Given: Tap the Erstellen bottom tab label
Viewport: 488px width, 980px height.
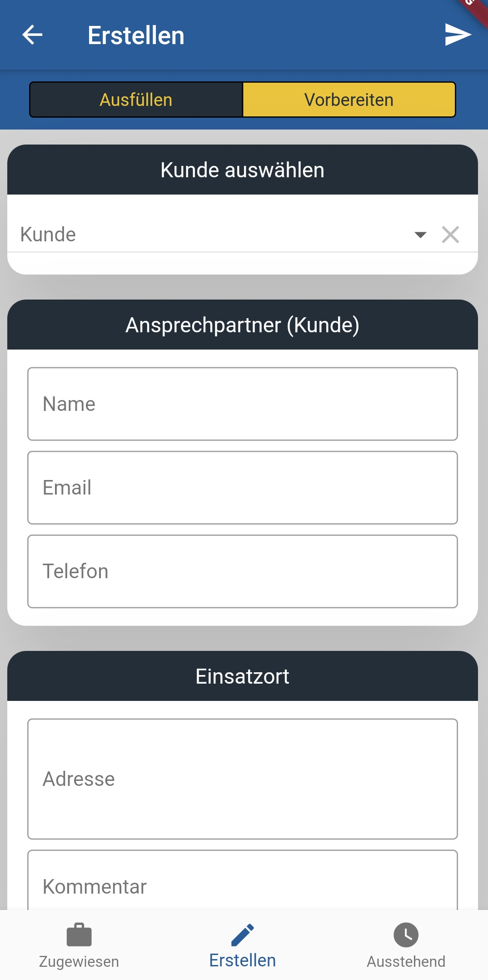Looking at the screenshot, I should point(243,960).
